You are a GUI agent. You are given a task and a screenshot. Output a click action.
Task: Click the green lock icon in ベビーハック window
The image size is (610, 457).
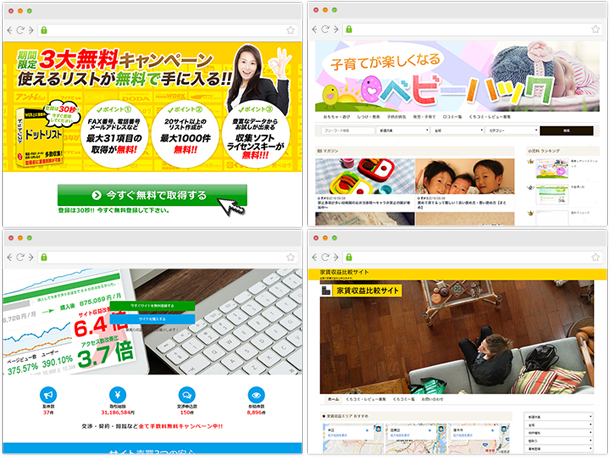coord(349,29)
